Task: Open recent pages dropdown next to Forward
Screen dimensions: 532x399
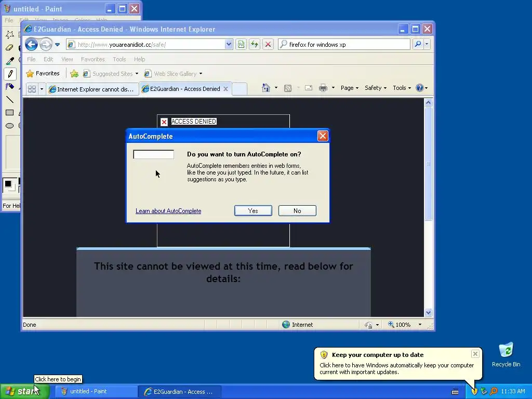Action: [x=57, y=45]
